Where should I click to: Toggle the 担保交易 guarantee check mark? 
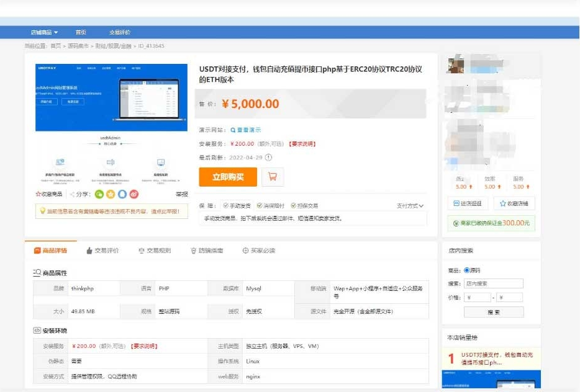pyautogui.click(x=293, y=206)
